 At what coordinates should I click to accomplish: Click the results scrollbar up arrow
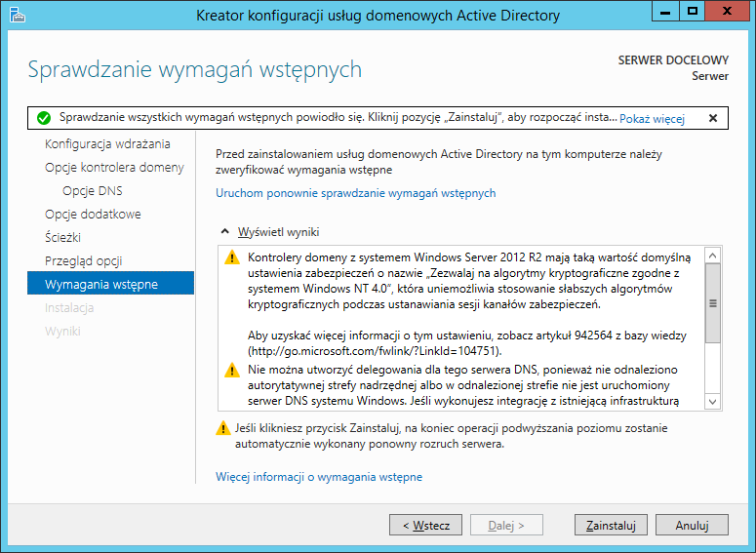coord(713,256)
